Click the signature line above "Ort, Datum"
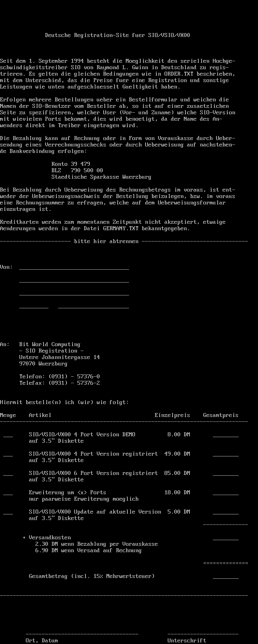This screenshot has height=644, width=258. pyautogui.click(x=82, y=634)
